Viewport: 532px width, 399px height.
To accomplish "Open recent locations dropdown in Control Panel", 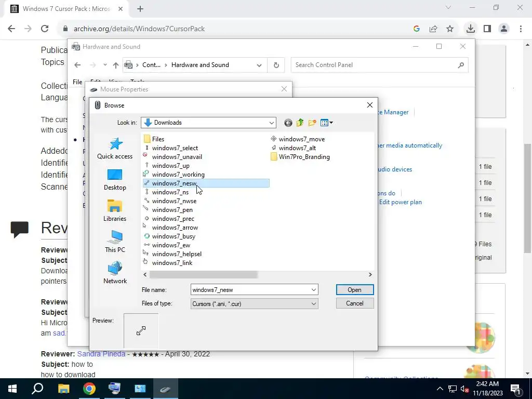I will pos(105,65).
